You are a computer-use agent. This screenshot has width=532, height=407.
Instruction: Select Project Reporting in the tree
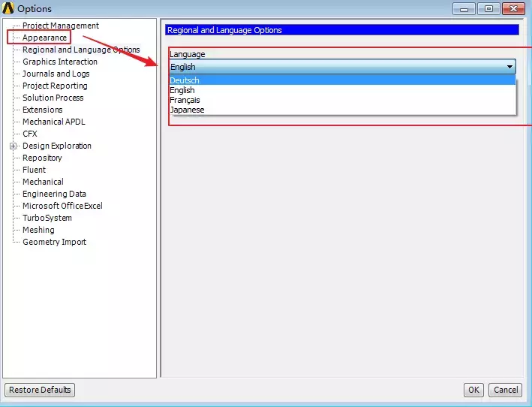pyautogui.click(x=55, y=86)
